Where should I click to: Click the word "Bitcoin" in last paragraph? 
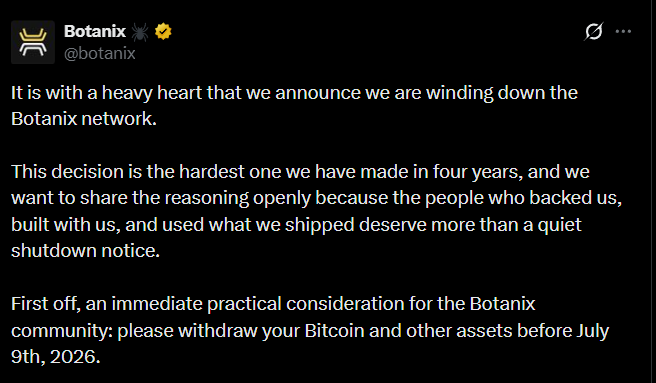click(334, 331)
